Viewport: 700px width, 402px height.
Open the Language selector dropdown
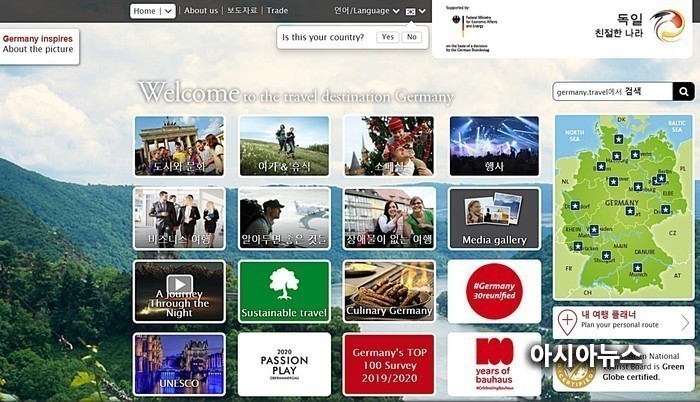366,11
